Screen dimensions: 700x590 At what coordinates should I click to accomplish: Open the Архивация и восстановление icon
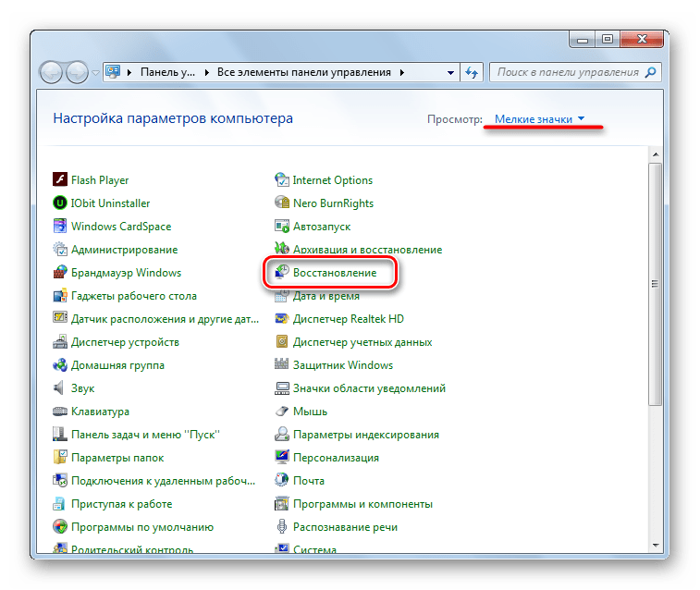coord(282,248)
